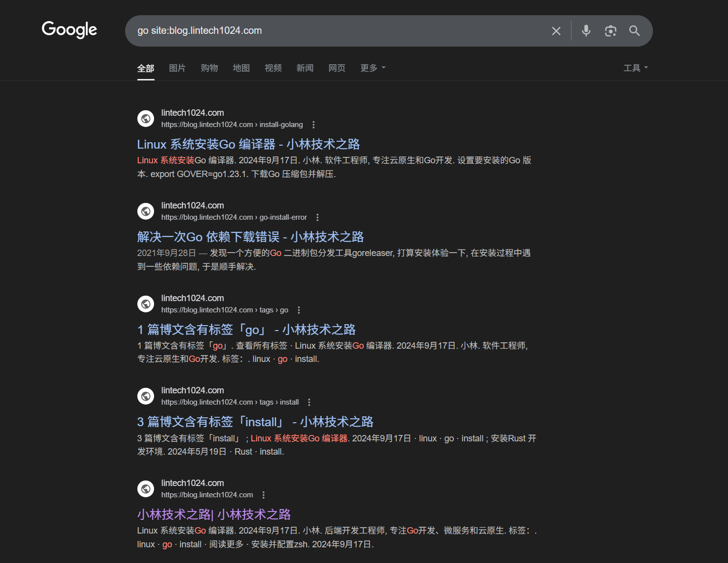This screenshot has width=728, height=563.
Task: Click globe favicon of tags › go result
Action: pyautogui.click(x=146, y=304)
